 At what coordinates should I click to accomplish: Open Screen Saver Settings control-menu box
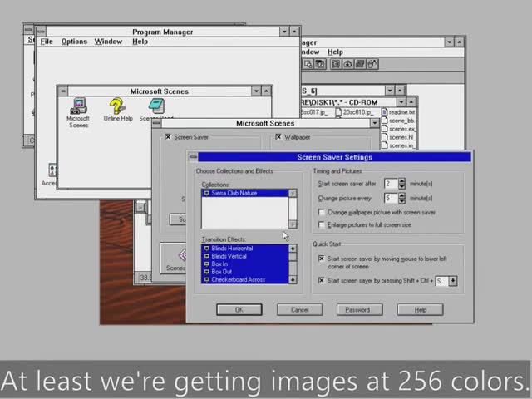[193, 157]
